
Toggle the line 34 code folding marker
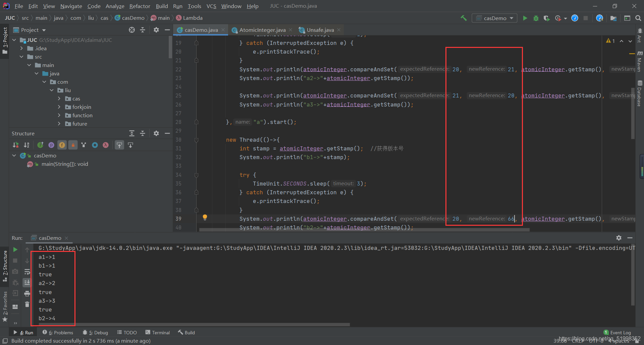(197, 175)
